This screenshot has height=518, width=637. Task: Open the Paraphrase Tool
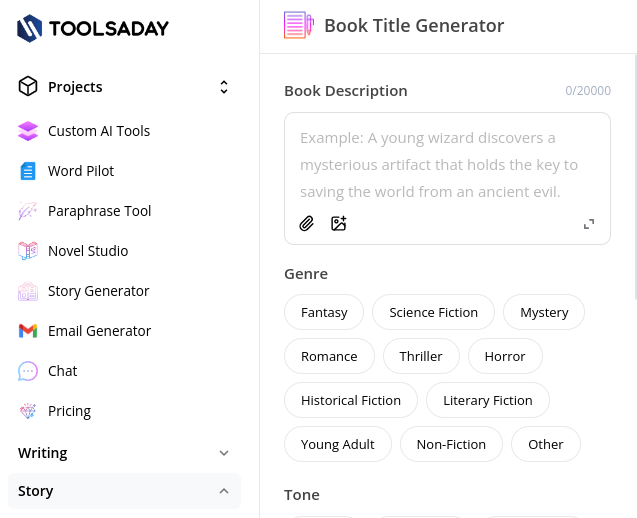click(100, 211)
